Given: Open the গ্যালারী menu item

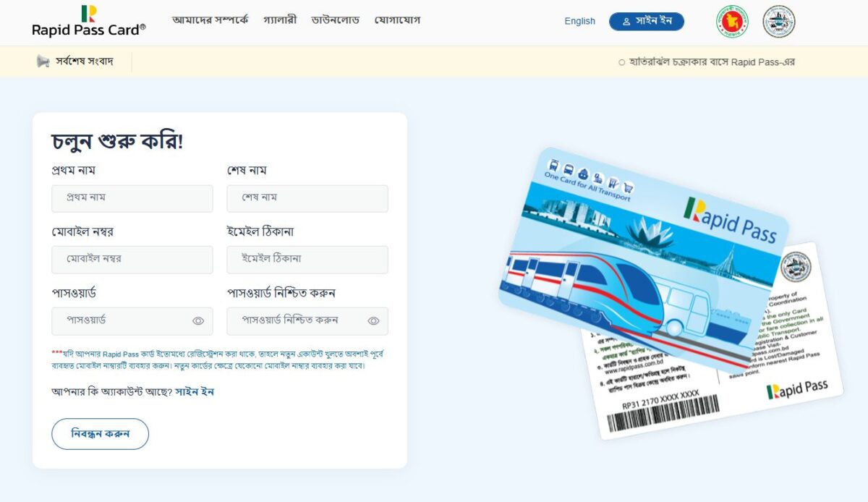Looking at the screenshot, I should coord(280,20).
